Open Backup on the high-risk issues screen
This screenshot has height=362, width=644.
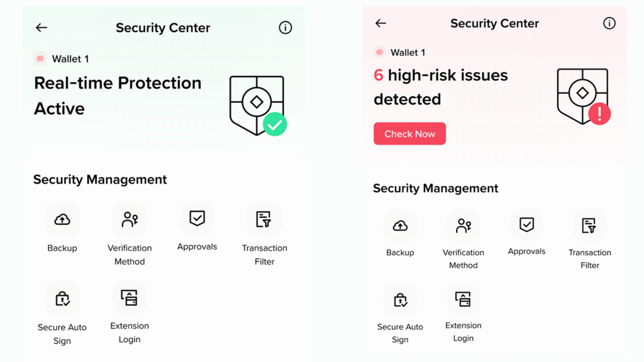tap(400, 226)
